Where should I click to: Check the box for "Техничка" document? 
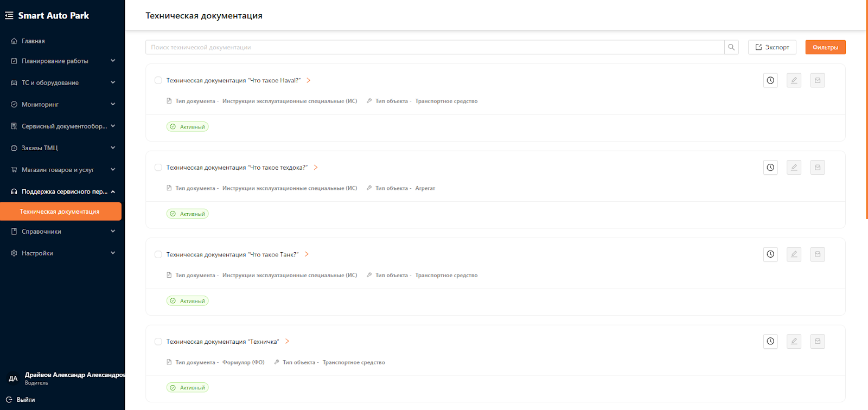[158, 342]
